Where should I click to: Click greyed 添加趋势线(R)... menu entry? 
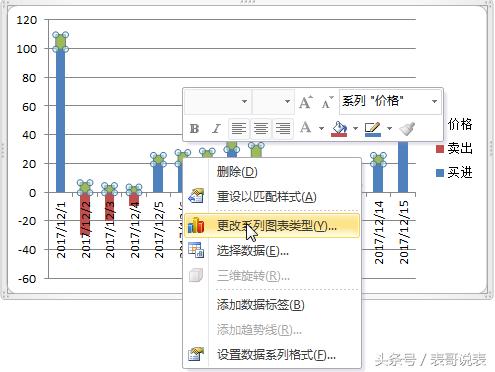coord(272,330)
